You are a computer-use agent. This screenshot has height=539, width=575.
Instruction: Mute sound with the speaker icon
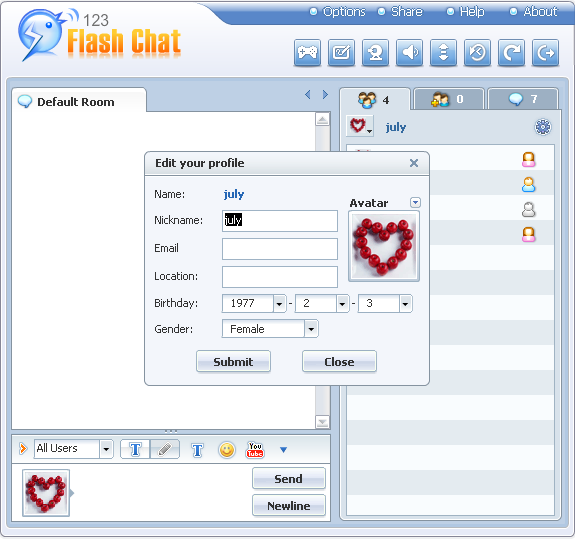pyautogui.click(x=409, y=53)
